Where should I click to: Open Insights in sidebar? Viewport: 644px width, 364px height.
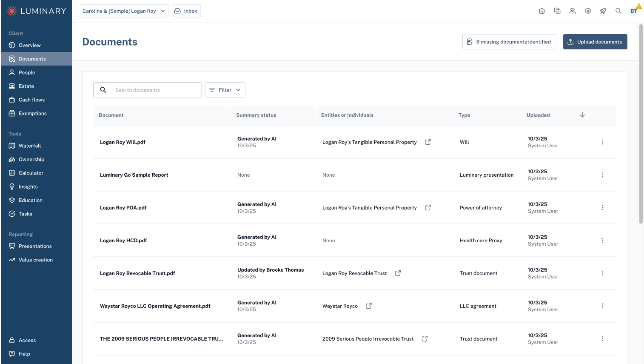pyautogui.click(x=36, y=186)
